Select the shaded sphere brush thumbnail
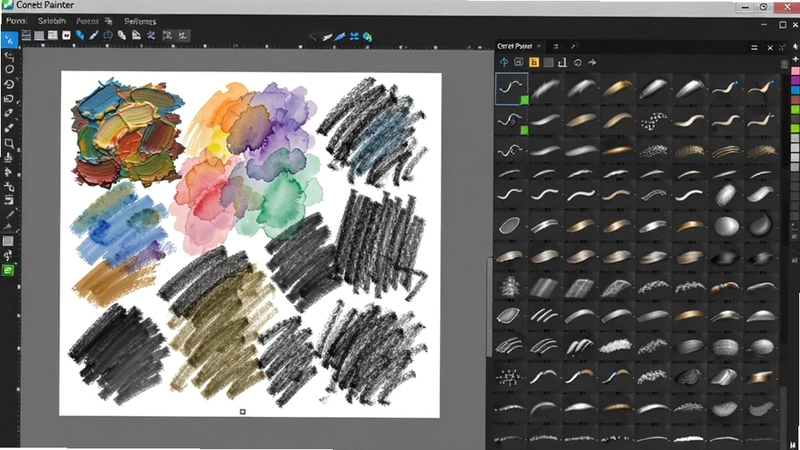The width and height of the screenshot is (800, 450). pos(726,226)
